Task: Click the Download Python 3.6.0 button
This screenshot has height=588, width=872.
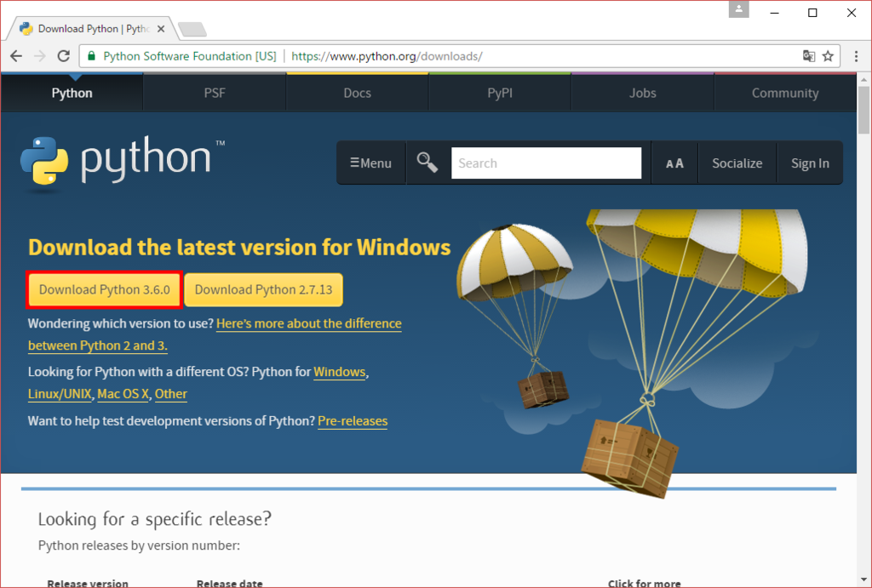Action: coord(105,289)
